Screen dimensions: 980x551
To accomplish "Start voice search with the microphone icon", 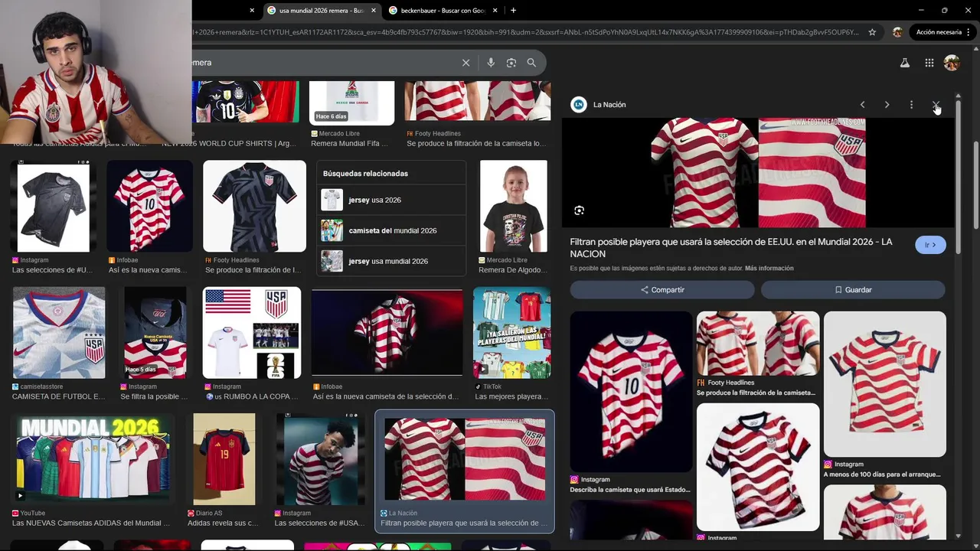I will (491, 63).
